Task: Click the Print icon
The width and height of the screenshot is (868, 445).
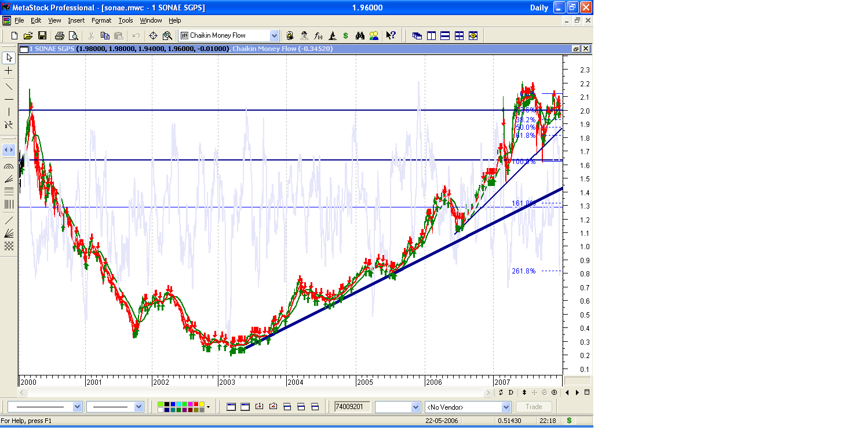Action: [x=59, y=35]
